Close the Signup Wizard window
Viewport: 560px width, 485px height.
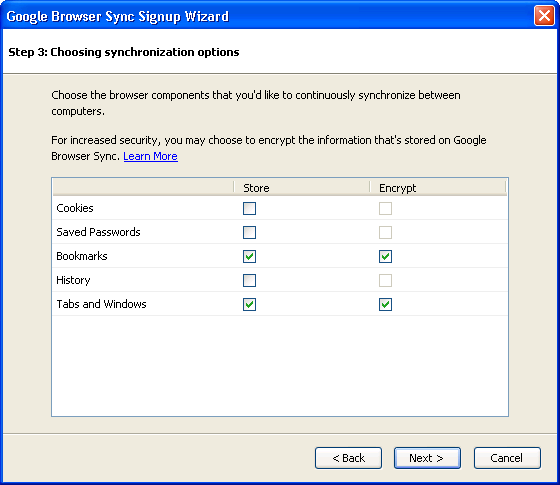coord(544,16)
